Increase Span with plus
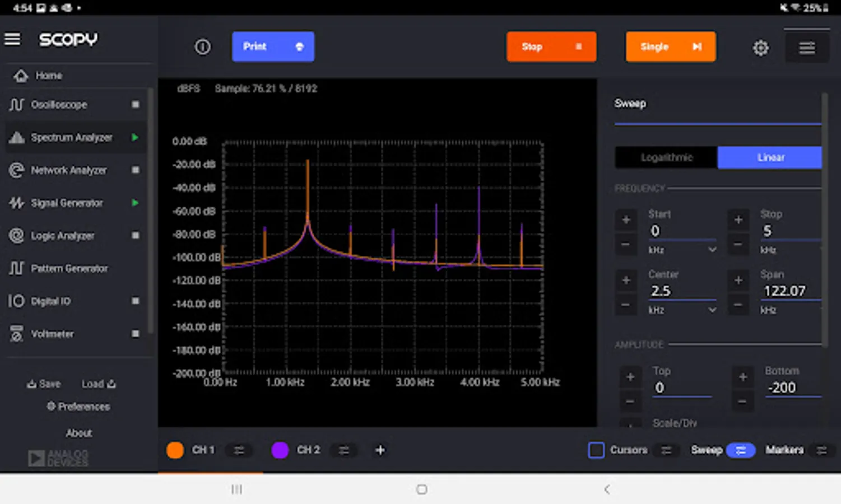This screenshot has width=841, height=504. [x=738, y=280]
